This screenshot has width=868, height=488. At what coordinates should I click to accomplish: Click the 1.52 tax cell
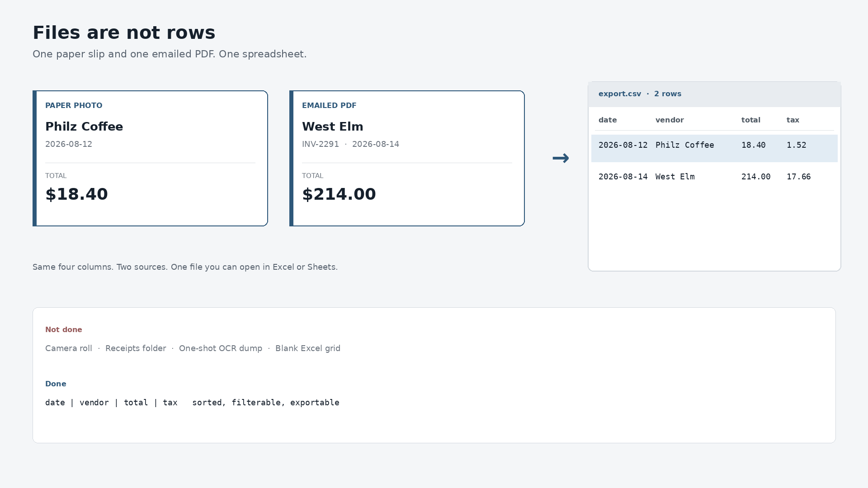797,145
